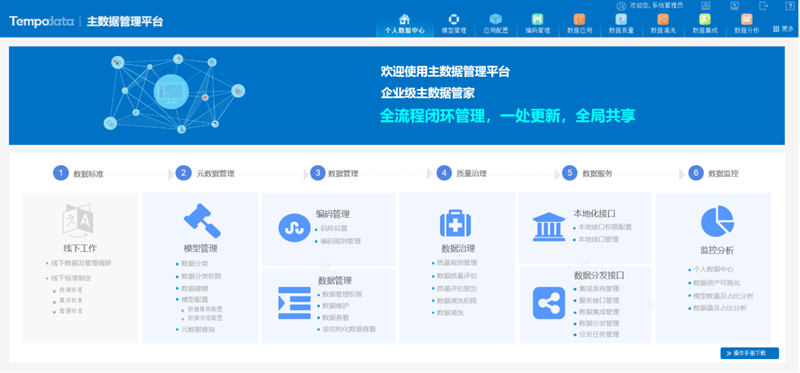Click the 模型配置 item under 模型管理
The image size is (800, 373).
[194, 300]
